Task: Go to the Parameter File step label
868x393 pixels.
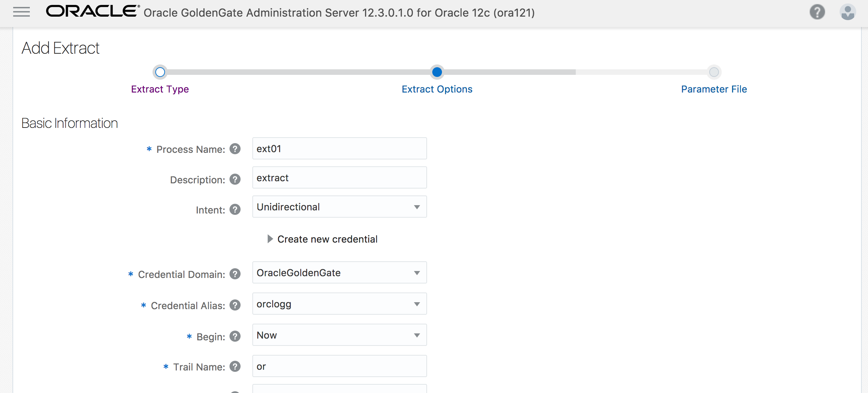Action: (x=714, y=89)
